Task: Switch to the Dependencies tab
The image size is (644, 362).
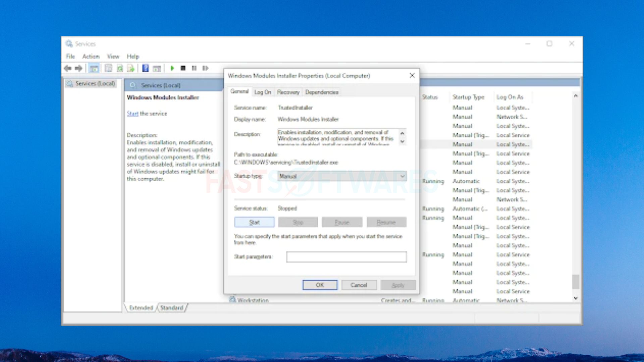Action: (322, 92)
